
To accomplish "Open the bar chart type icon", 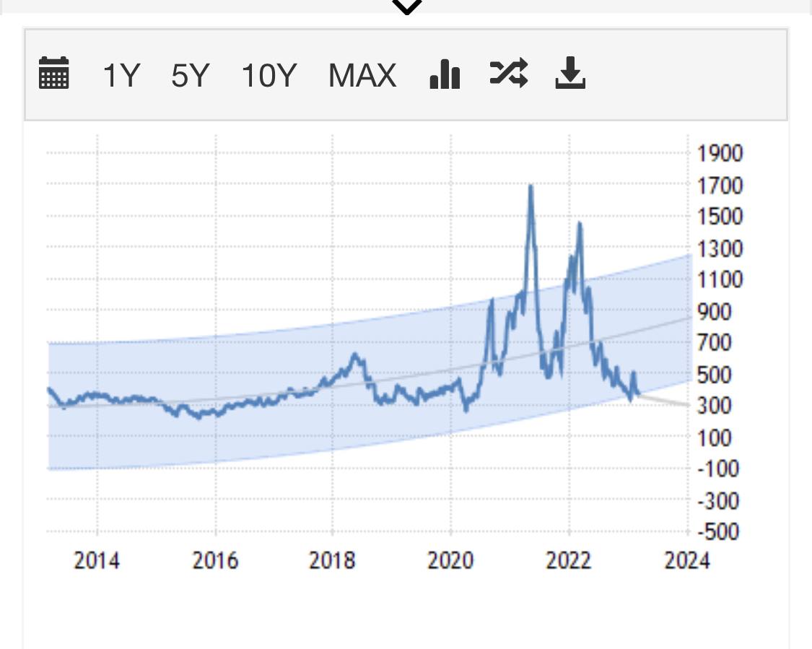I will coord(445,74).
